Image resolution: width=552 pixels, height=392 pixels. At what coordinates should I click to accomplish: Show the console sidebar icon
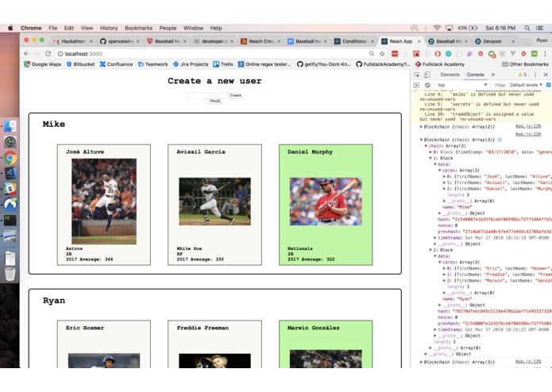pyautogui.click(x=416, y=85)
